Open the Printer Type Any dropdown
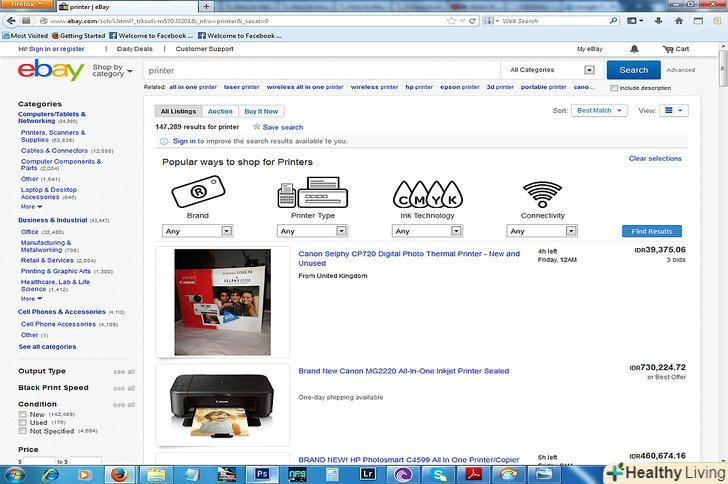 click(312, 231)
